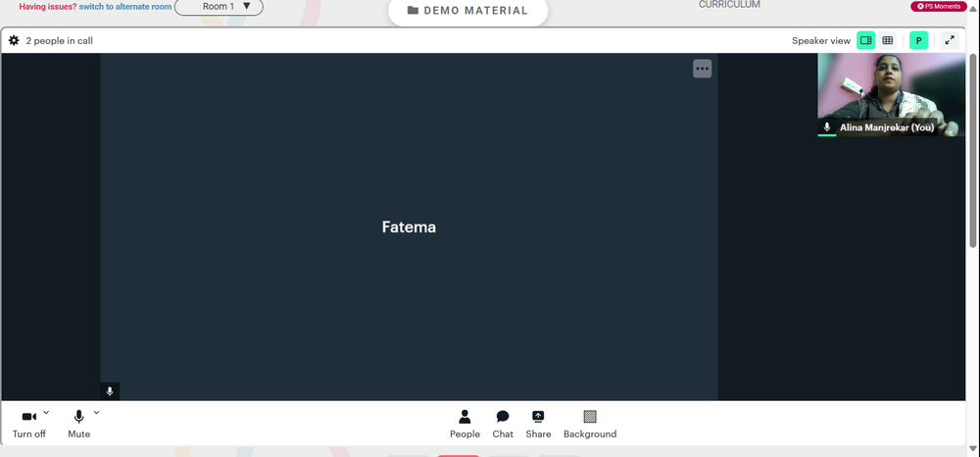Click the green P profile button

pos(919,40)
